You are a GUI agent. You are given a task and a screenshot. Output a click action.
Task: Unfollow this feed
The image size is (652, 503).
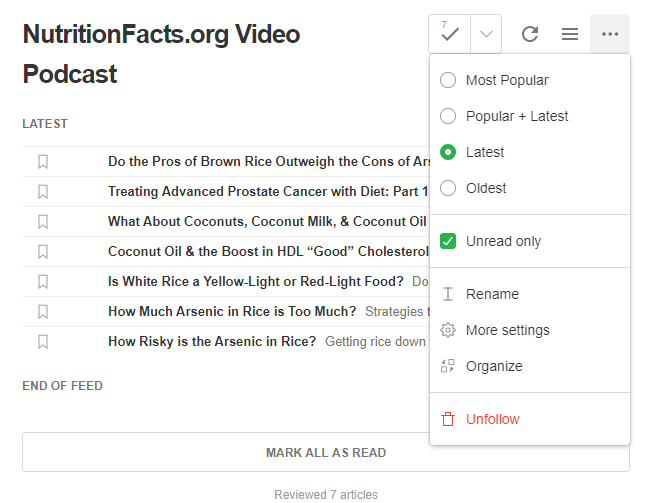pyautogui.click(x=492, y=419)
